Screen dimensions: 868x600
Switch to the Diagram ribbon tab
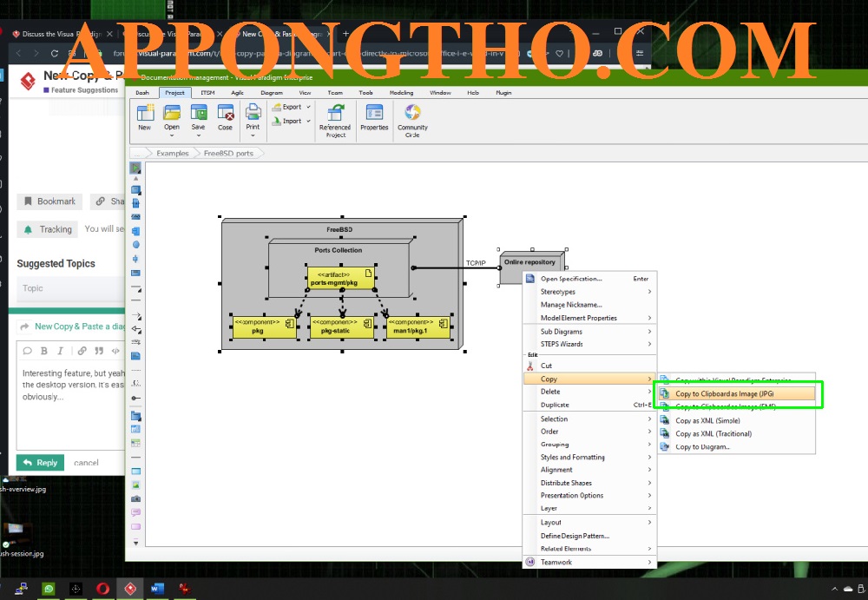pos(271,93)
